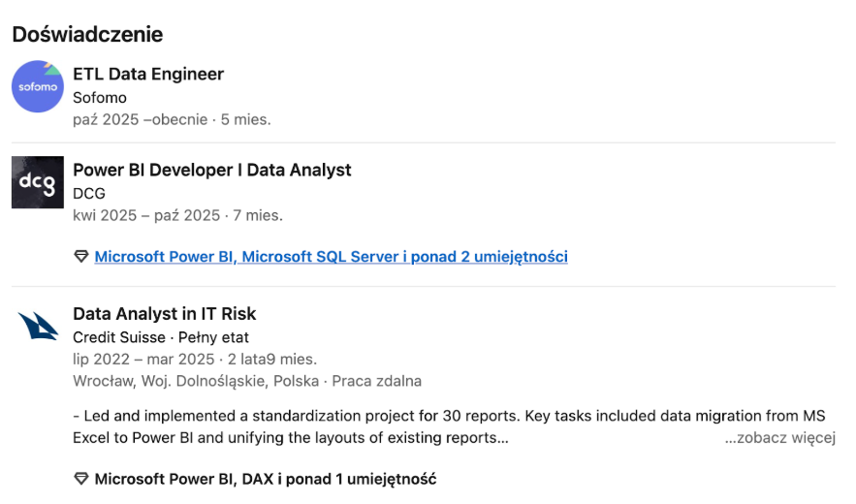Show Microsoft Power BI, DAX skills for Credit Suisse
856x504 pixels.
coord(265,479)
